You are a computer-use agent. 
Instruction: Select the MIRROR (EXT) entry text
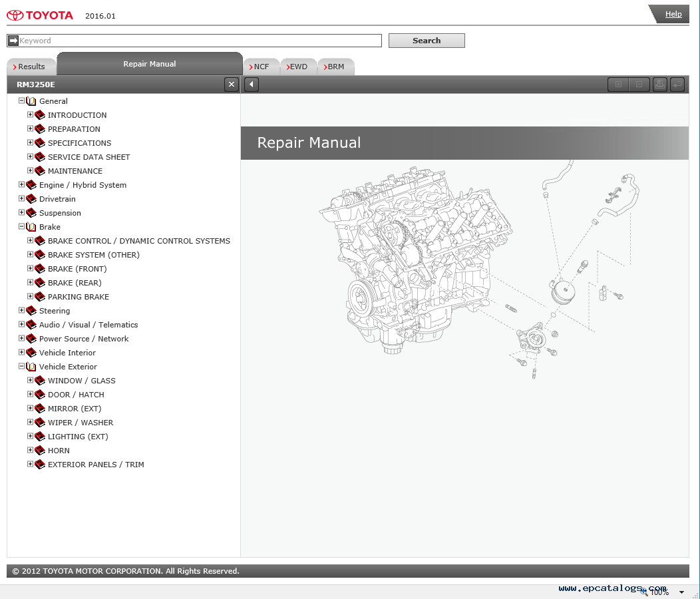[x=75, y=409]
